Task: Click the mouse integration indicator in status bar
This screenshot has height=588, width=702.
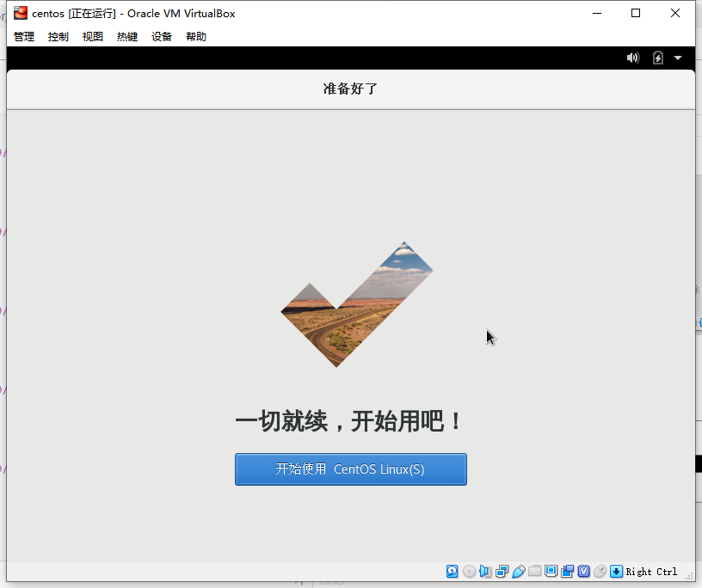Action: click(600, 572)
